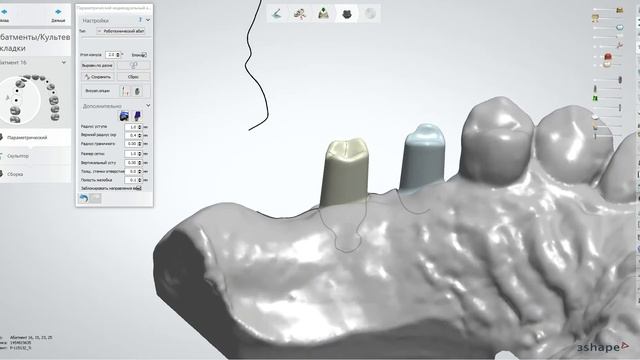Toggle the Блокир checkbox beside angle field
The height and width of the screenshot is (360, 640).
point(144,55)
